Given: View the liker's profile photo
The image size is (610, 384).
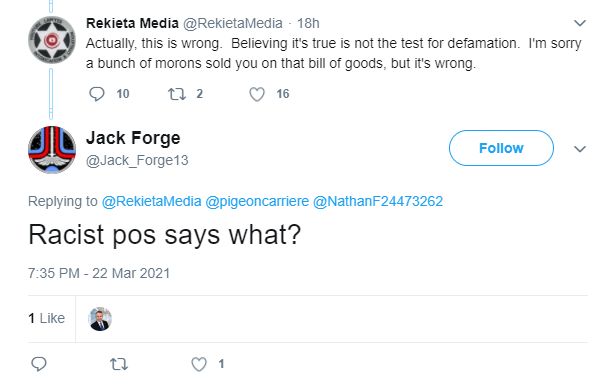Looking at the screenshot, I should point(100,319).
